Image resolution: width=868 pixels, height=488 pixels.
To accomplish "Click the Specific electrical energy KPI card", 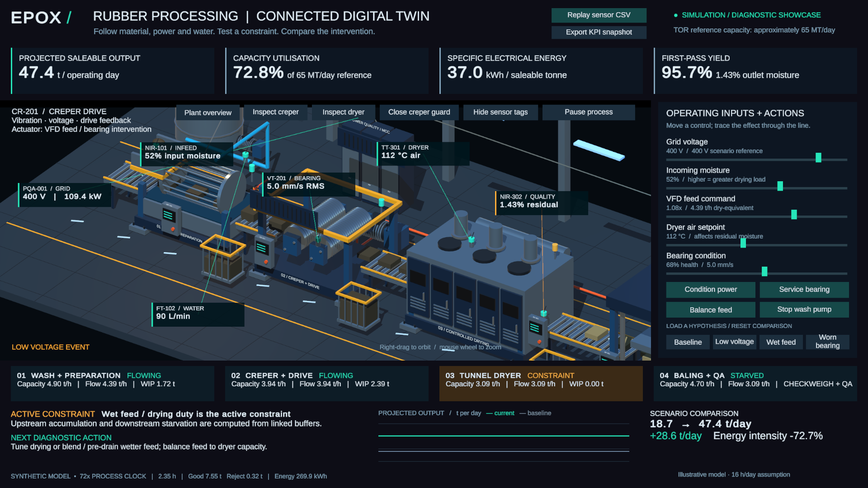I will (541, 71).
